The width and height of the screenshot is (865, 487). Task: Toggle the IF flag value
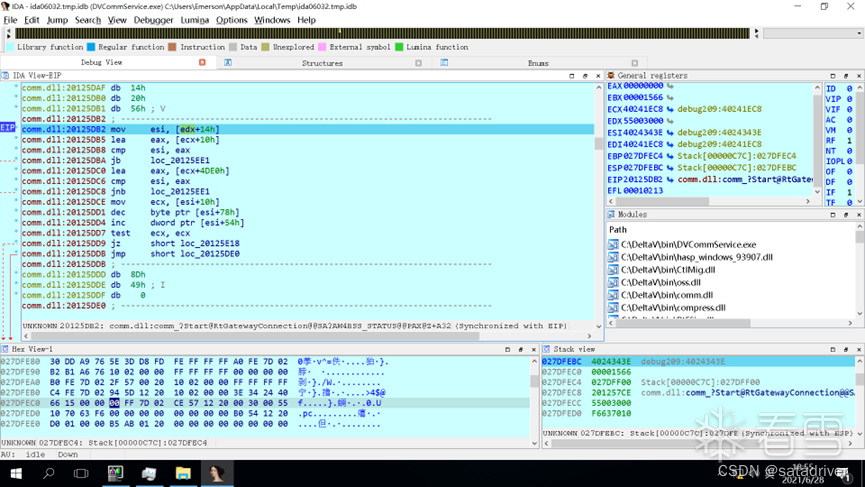(850, 192)
